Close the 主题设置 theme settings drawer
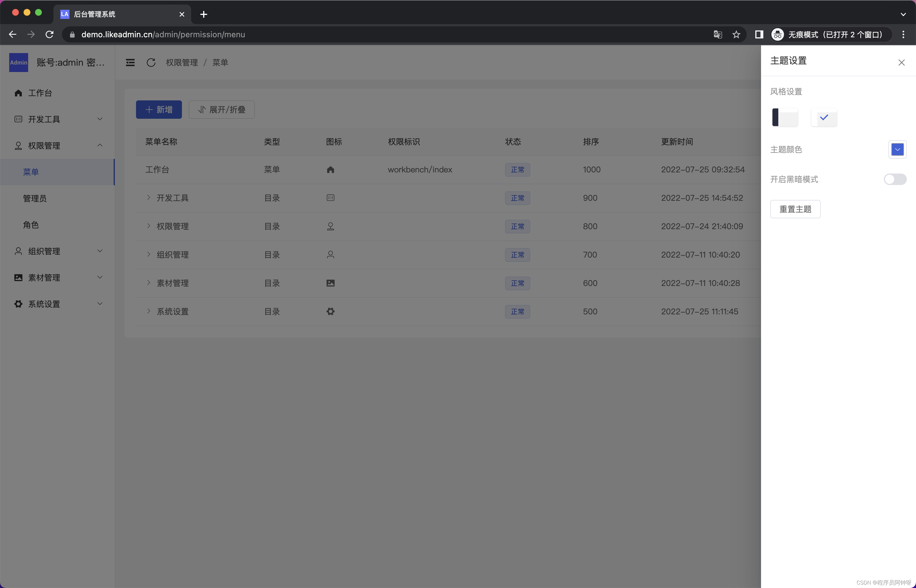Screen dimensions: 916x588 (901, 63)
